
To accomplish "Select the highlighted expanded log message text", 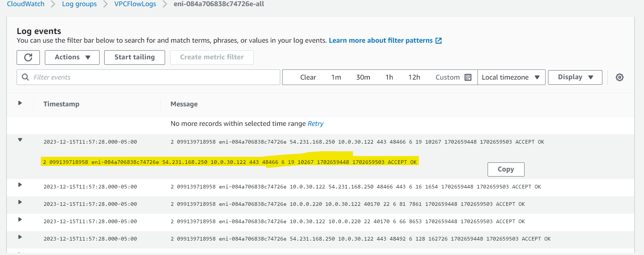I will coord(230,162).
